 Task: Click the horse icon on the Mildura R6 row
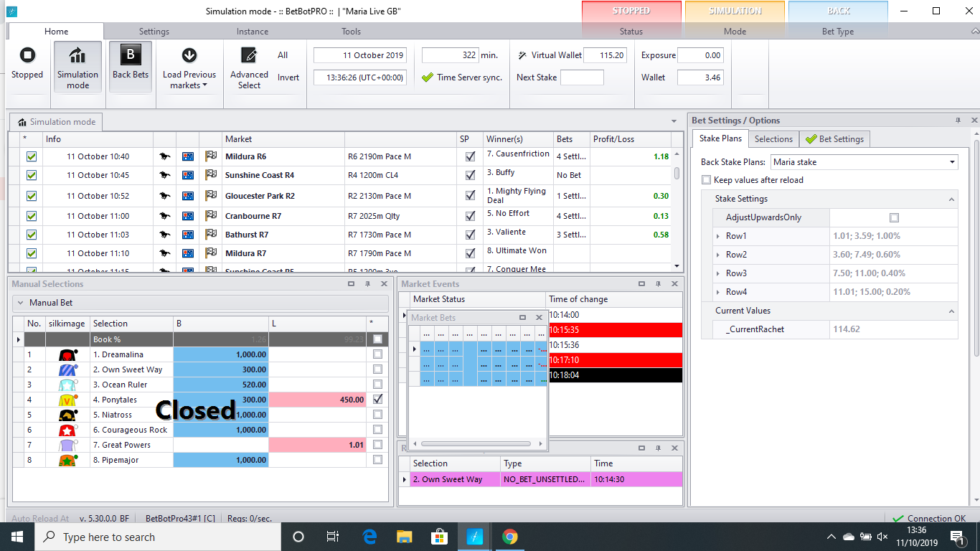pos(164,156)
